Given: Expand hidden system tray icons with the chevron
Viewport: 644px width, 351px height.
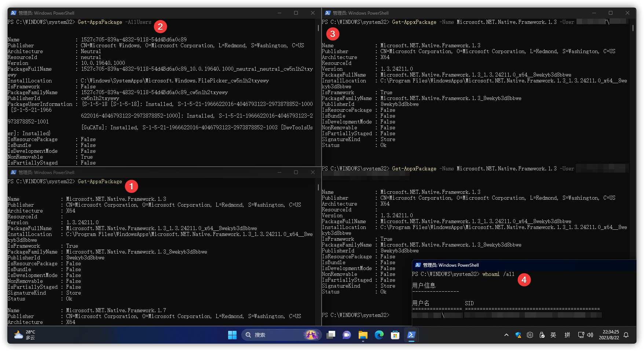Looking at the screenshot, I should tap(506, 335).
